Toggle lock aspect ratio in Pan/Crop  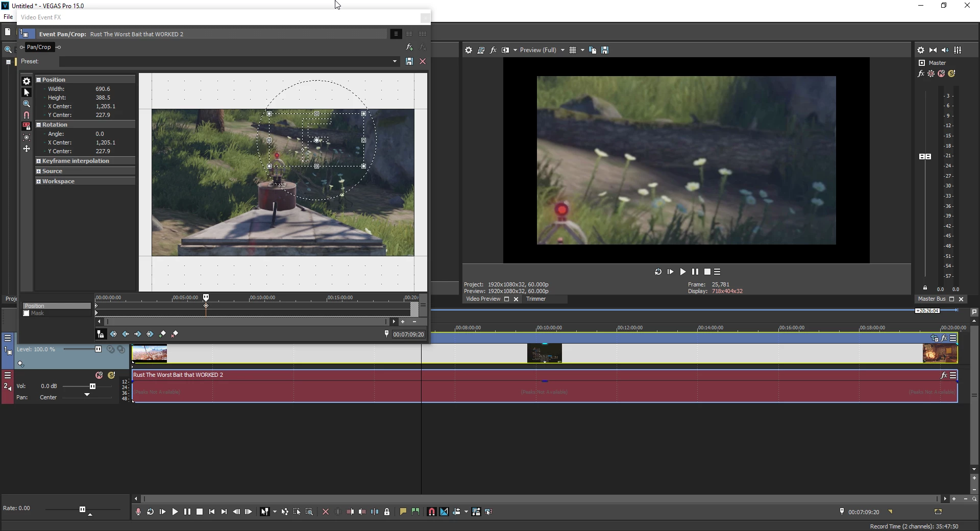pos(27,126)
